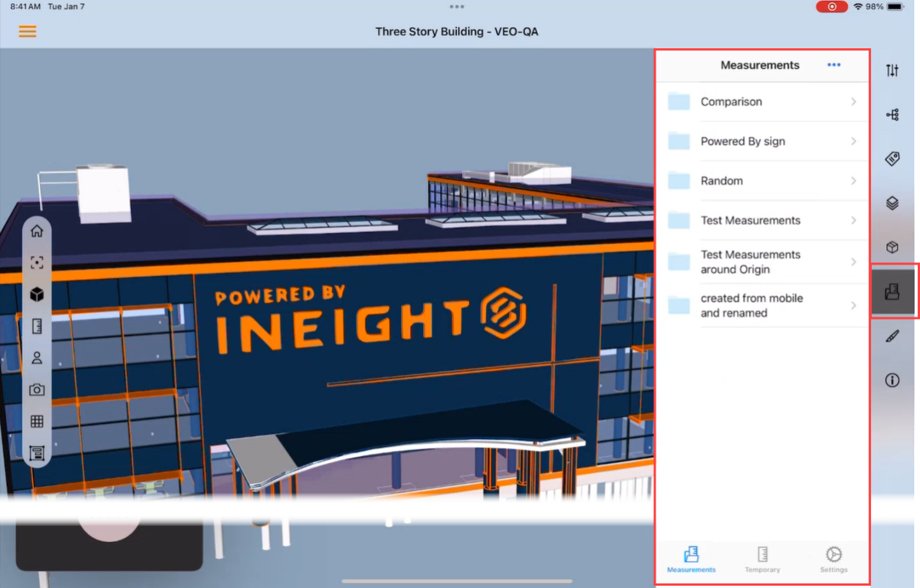
Task: Open the Test Measurements folder
Action: pos(761,220)
